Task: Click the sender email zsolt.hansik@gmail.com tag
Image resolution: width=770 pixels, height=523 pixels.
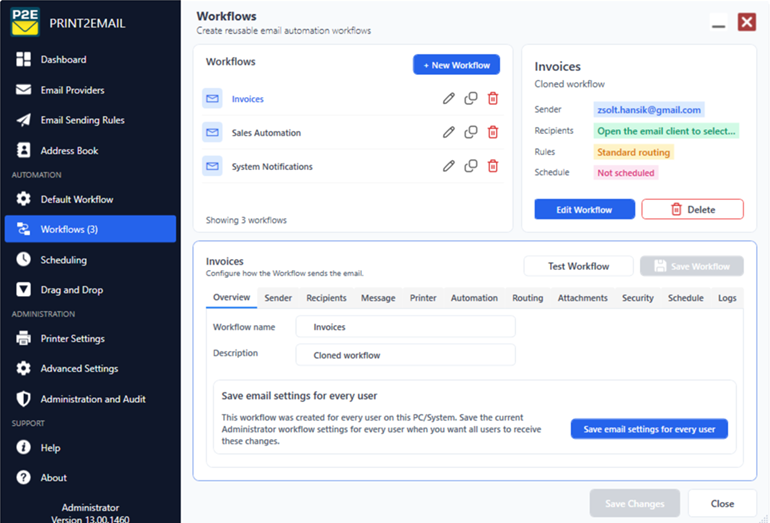Action: pyautogui.click(x=649, y=110)
